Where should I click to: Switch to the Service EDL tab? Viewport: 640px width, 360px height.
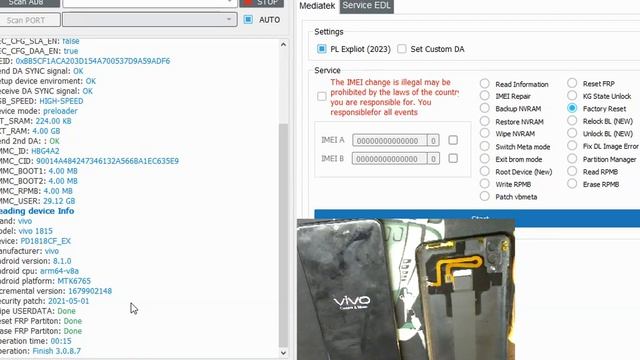(x=367, y=6)
